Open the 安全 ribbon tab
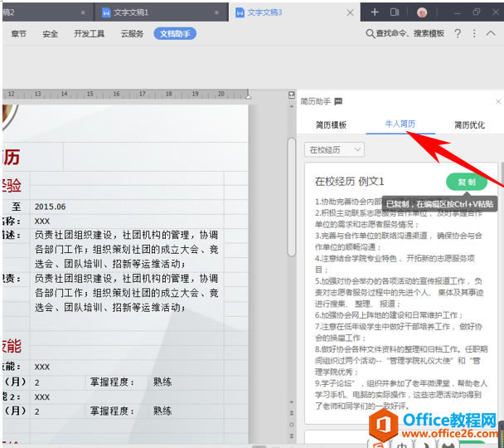 tap(50, 34)
